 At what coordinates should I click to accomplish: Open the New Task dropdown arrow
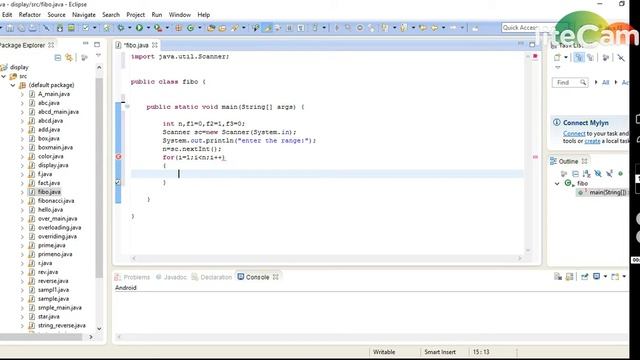point(566,58)
